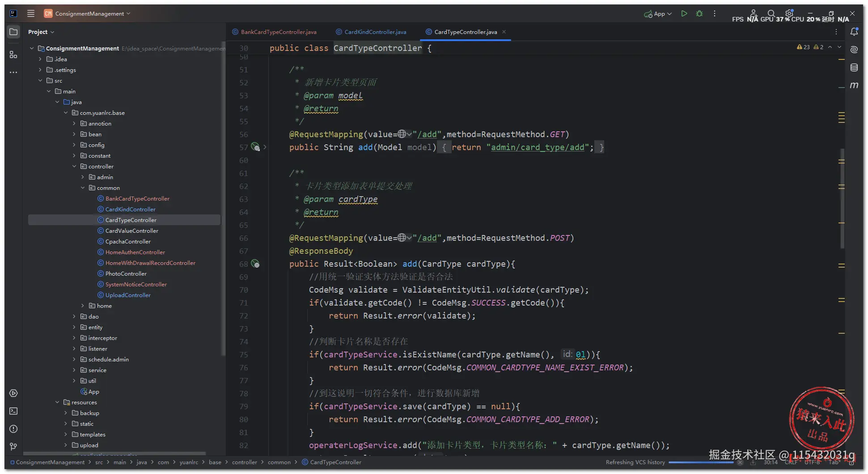Viewport: 868px width, 474px height.
Task: Click the editor vertical scrollbar
Action: coord(842,198)
